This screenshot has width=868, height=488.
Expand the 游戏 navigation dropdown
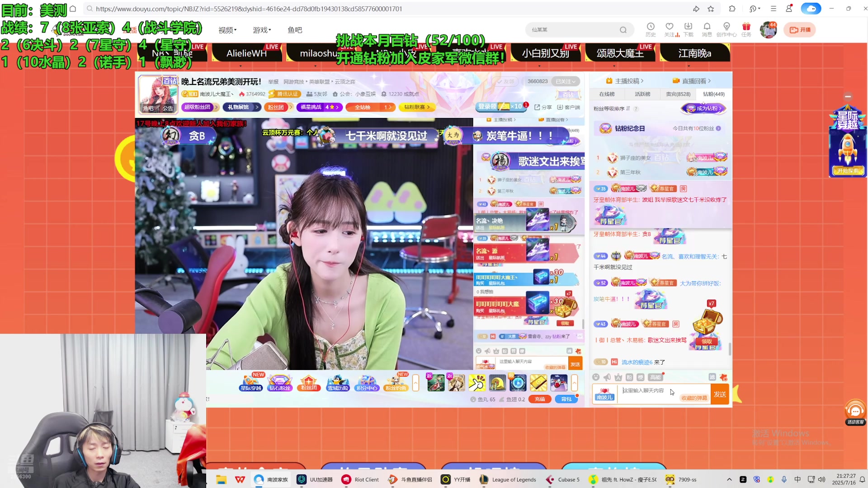(x=262, y=30)
